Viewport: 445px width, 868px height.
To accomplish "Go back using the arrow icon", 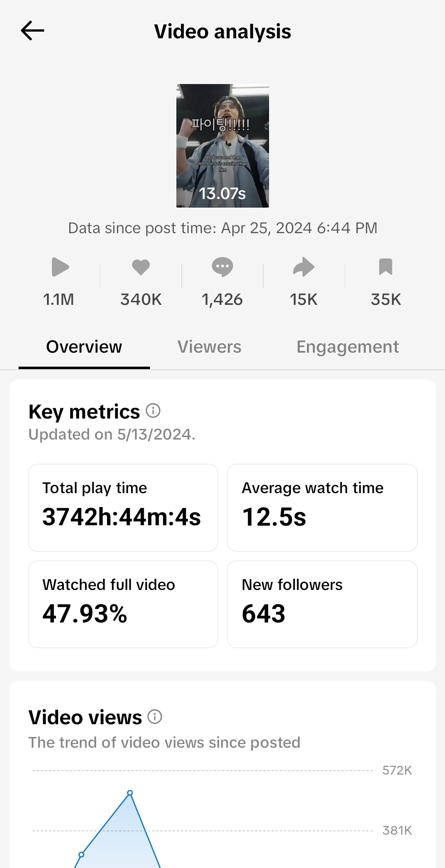I will pos(33,31).
